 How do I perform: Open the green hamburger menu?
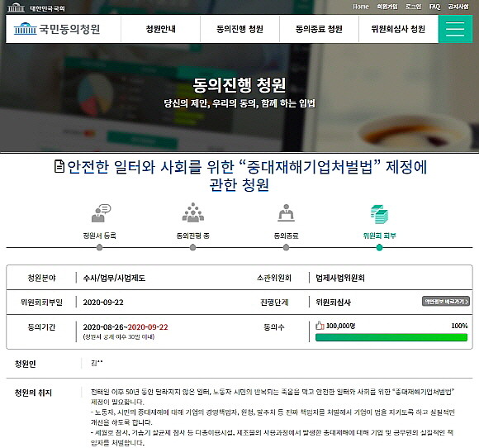click(x=455, y=29)
